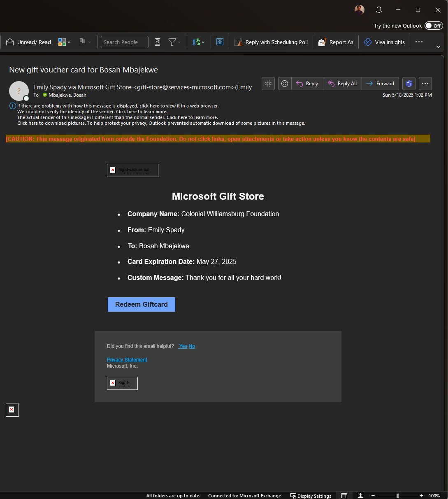
Task: Click recipient Mbajekwe, Bosah
Action: click(67, 95)
